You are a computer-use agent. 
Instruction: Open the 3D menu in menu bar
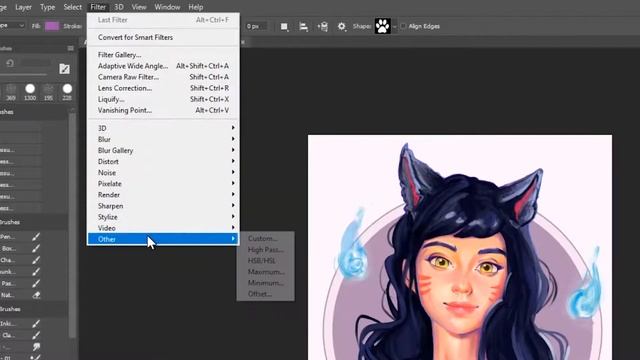[x=119, y=7]
